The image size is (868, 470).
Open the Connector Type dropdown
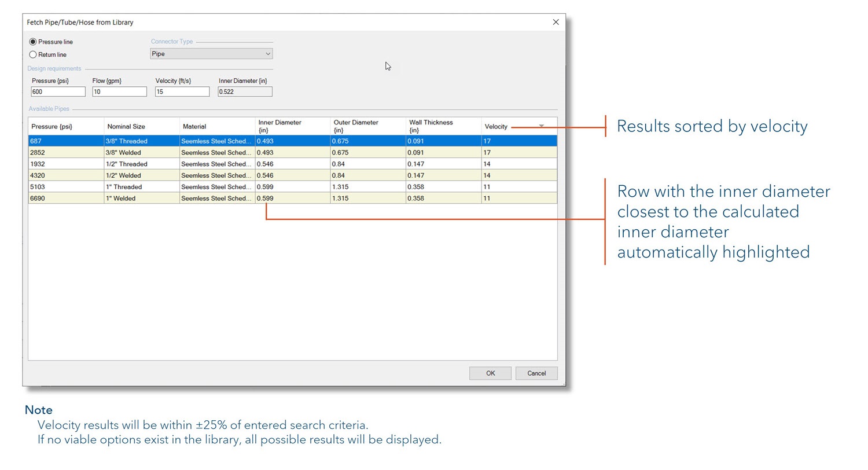click(211, 54)
